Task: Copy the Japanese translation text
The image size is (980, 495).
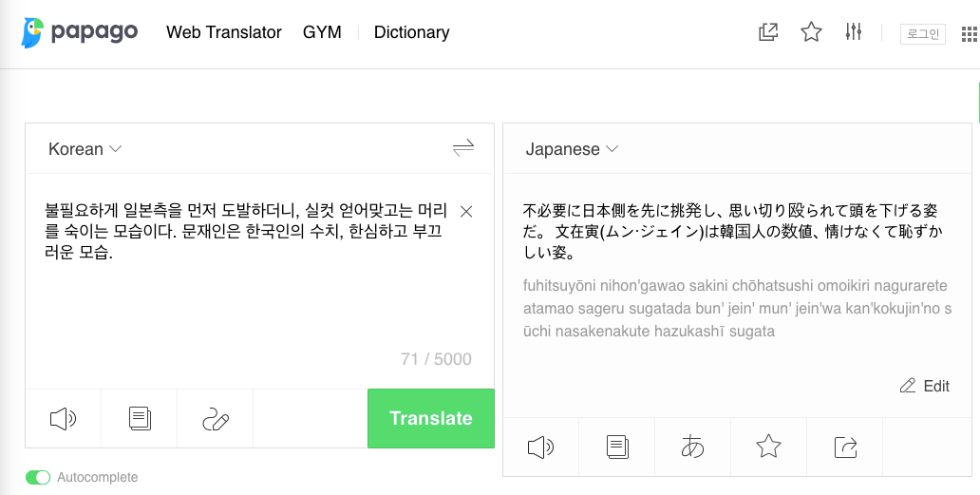Action: 617,447
